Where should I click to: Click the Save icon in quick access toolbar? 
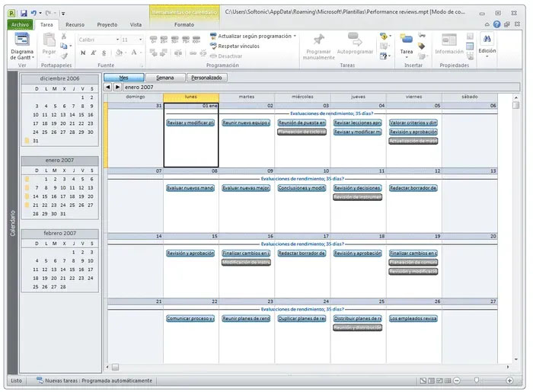coord(24,13)
